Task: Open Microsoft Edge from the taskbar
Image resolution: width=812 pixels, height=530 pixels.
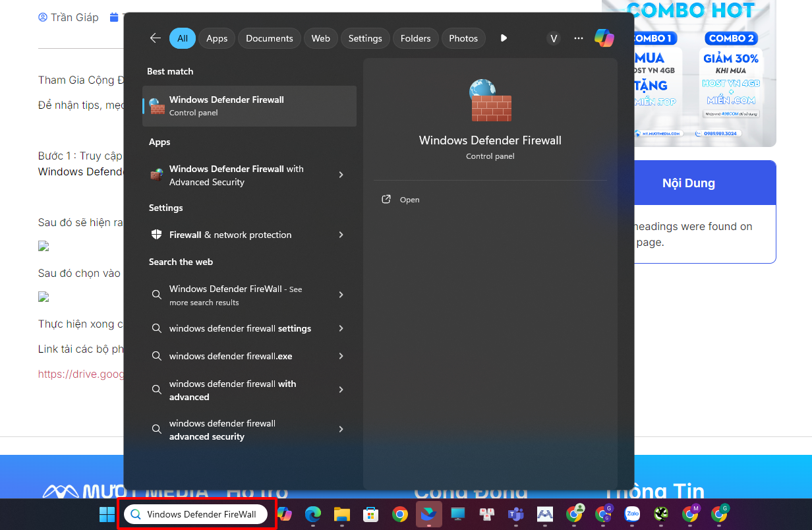Action: pyautogui.click(x=312, y=514)
